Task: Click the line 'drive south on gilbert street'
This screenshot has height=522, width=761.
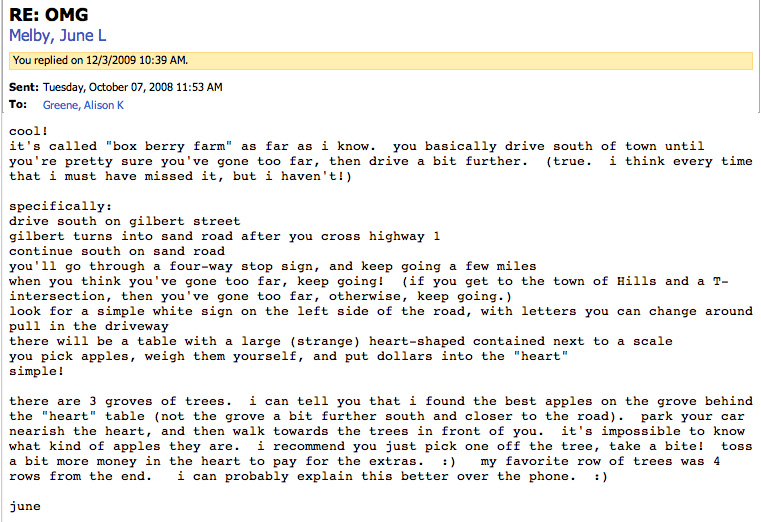Action: click(x=125, y=222)
